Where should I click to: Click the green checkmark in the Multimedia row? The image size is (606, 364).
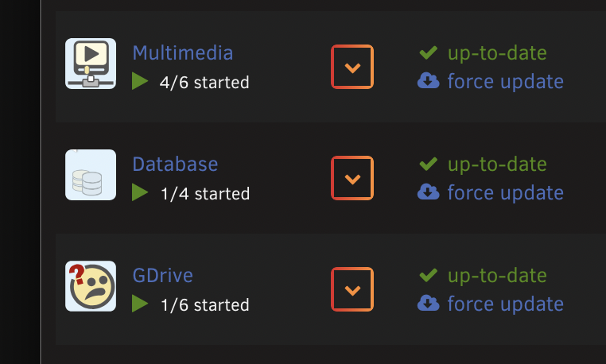[428, 52]
